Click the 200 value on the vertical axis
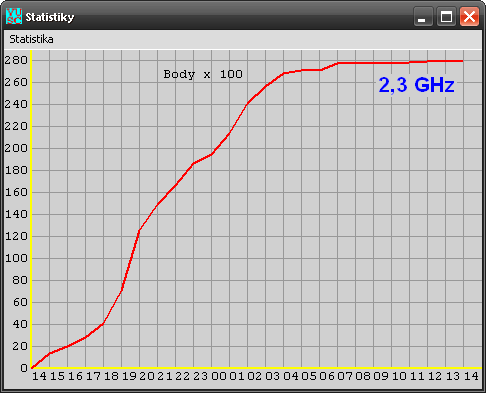486x393 pixels. pyautogui.click(x=16, y=148)
